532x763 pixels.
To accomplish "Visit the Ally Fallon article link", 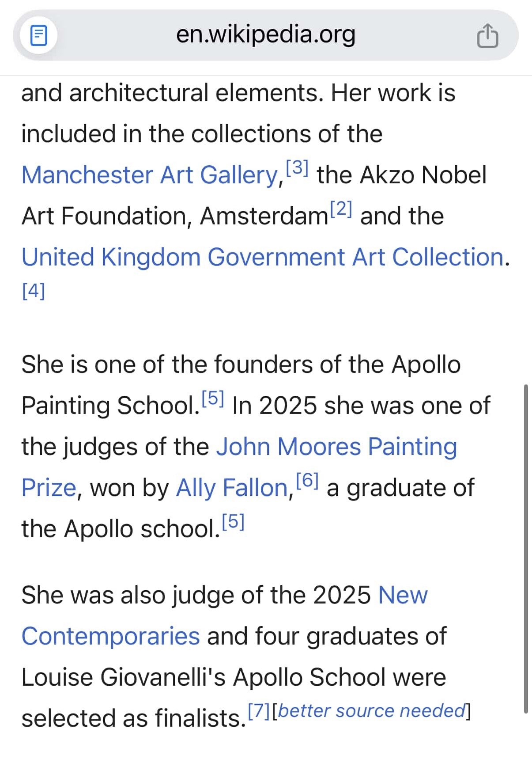I will (232, 488).
